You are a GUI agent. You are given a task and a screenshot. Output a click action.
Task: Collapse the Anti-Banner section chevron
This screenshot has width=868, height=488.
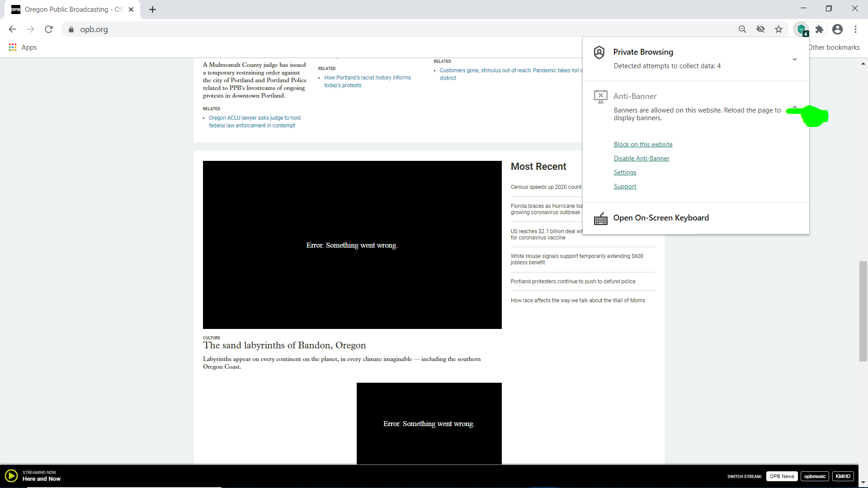[794, 107]
